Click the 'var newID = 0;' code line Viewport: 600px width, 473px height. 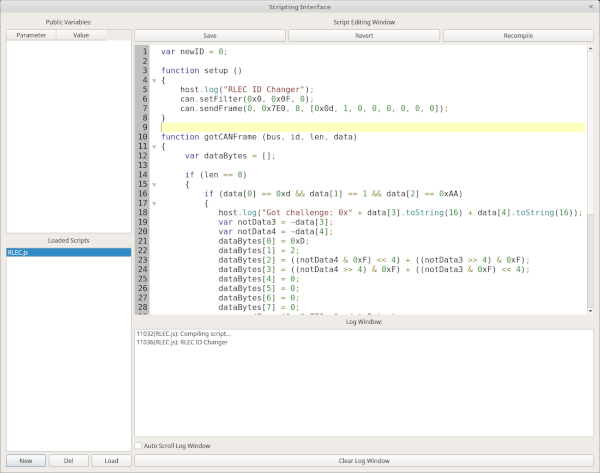click(x=195, y=51)
